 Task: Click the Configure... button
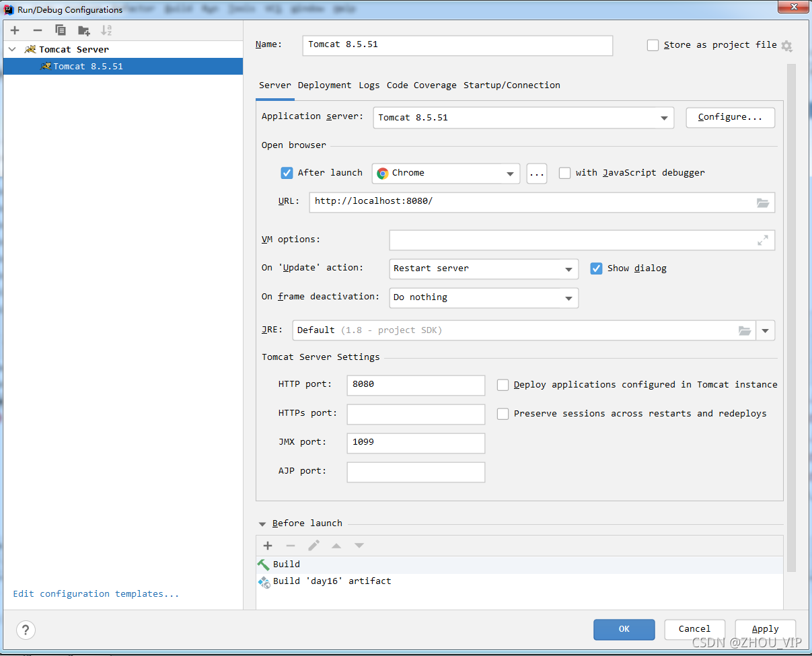coord(731,117)
